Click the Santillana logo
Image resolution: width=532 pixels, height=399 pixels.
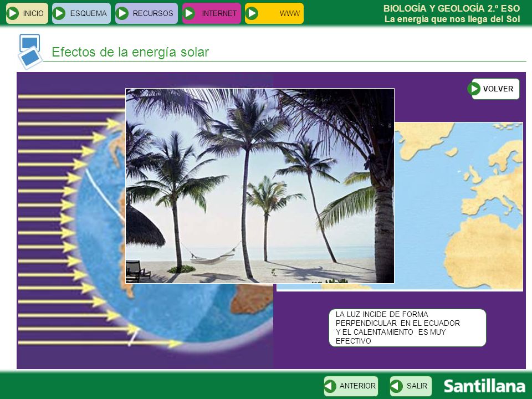[484, 386]
